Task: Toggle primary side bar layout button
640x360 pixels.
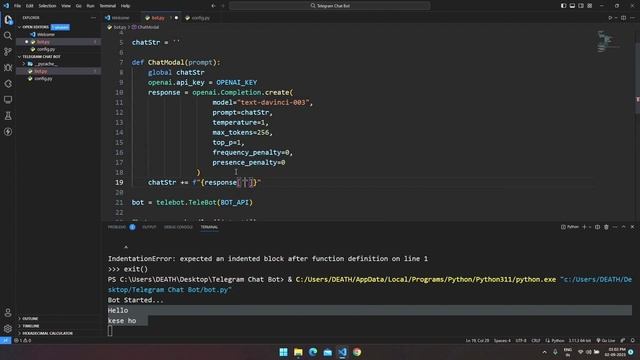Action: tap(563, 6)
